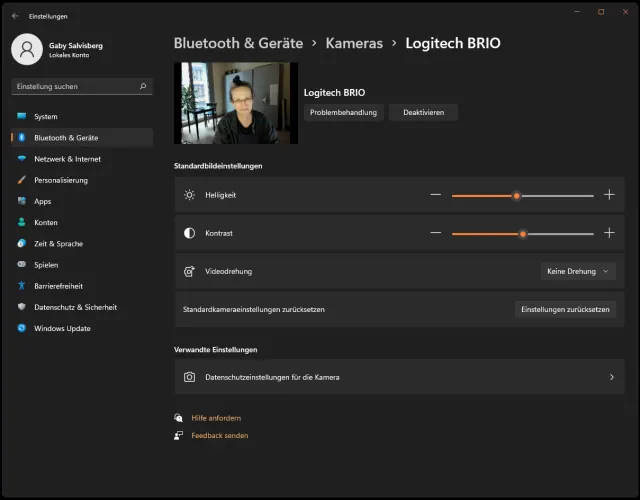The image size is (640, 500).
Task: Click the user profile avatar icon
Action: [x=28, y=49]
